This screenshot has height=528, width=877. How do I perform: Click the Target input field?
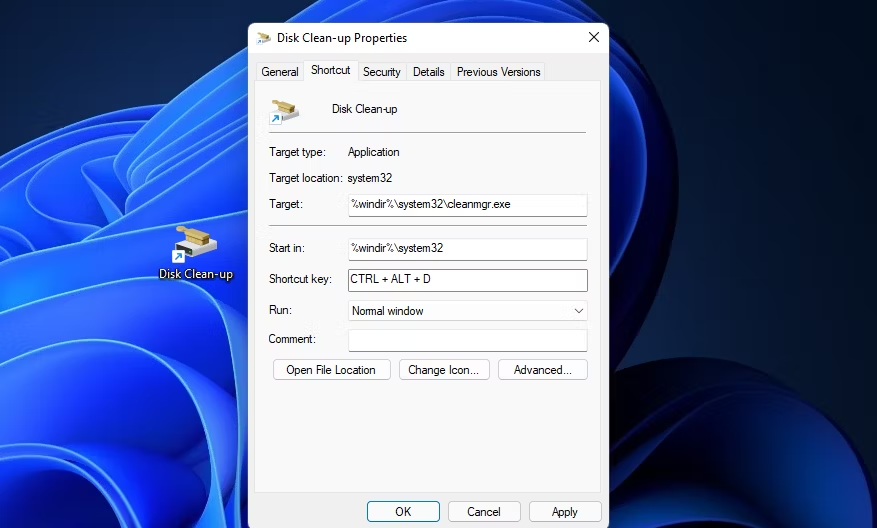(468, 205)
